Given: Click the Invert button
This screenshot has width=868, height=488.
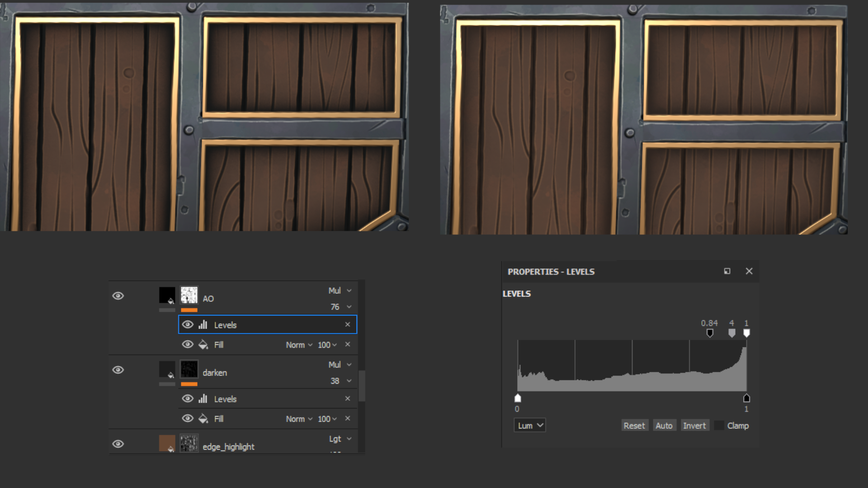Looking at the screenshot, I should [x=694, y=426].
